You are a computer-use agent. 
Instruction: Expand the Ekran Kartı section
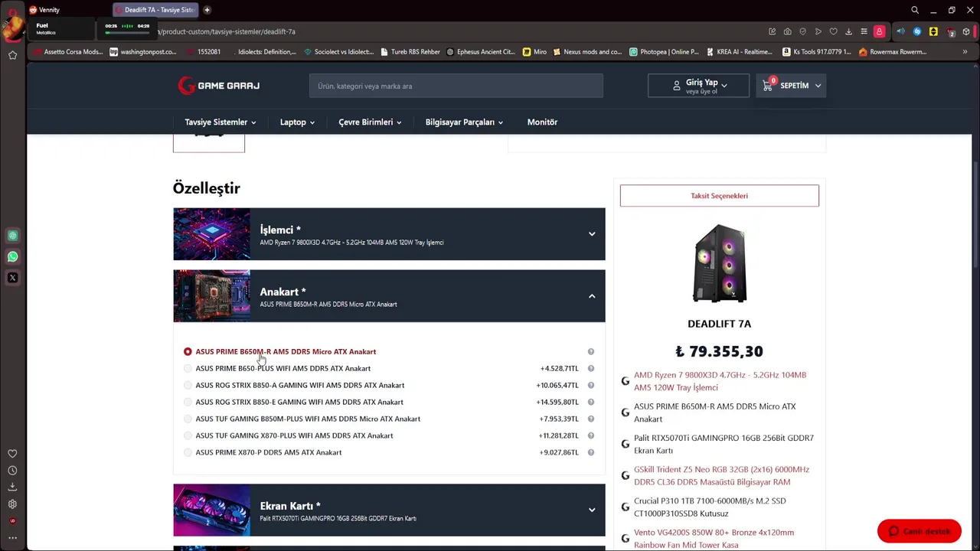[389, 510]
